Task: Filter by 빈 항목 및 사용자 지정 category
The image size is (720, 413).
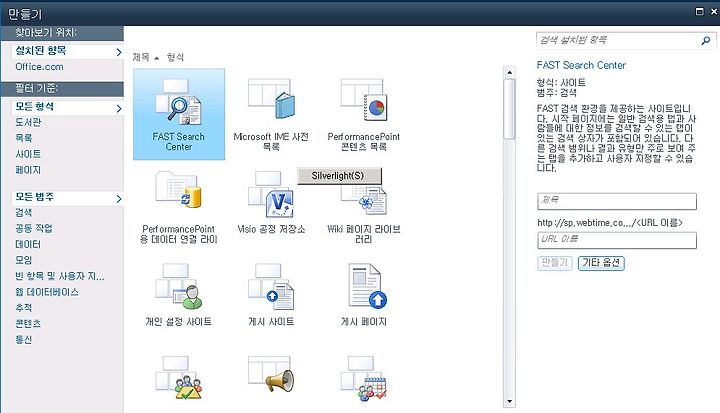Action: (60, 276)
